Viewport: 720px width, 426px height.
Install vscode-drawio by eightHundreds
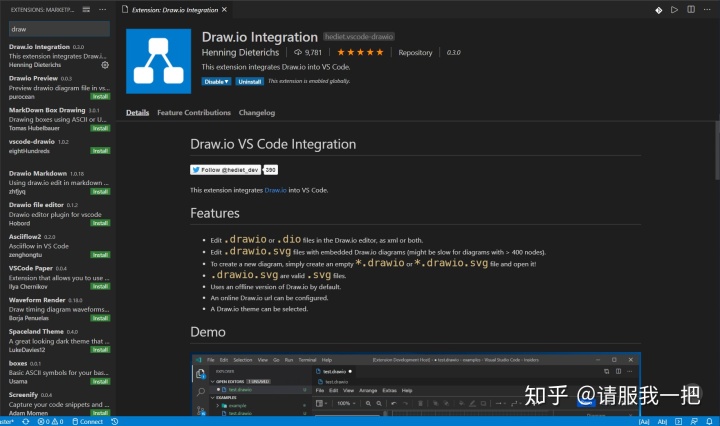click(x=100, y=151)
